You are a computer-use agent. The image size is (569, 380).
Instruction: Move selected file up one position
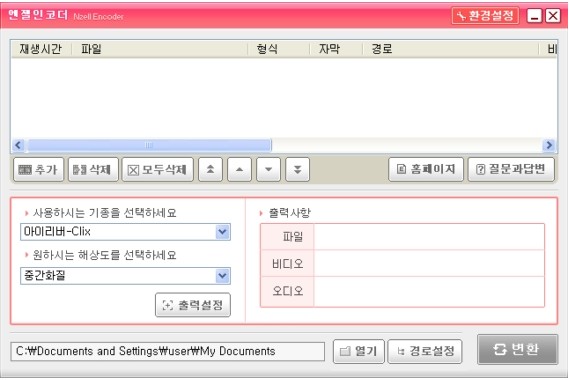[240, 169]
